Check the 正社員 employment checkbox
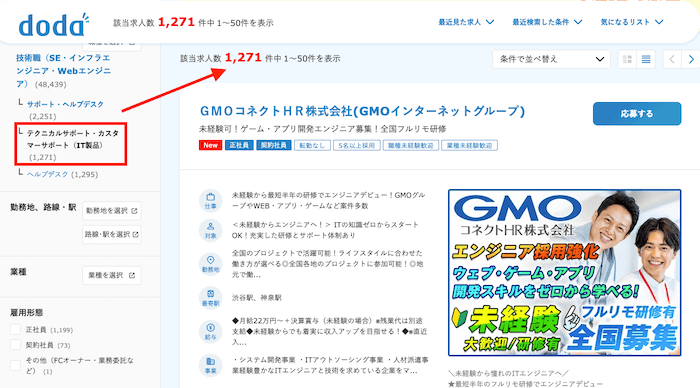The width and height of the screenshot is (700, 388). [16, 330]
